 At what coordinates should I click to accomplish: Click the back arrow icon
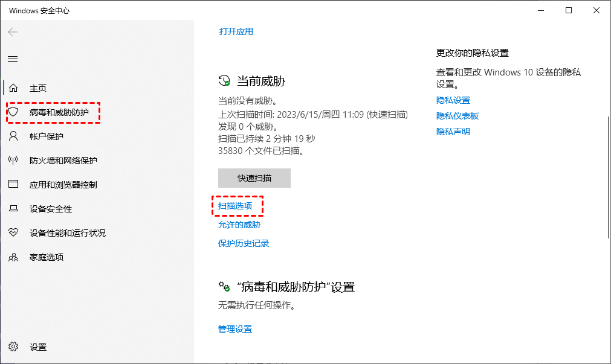pos(13,32)
